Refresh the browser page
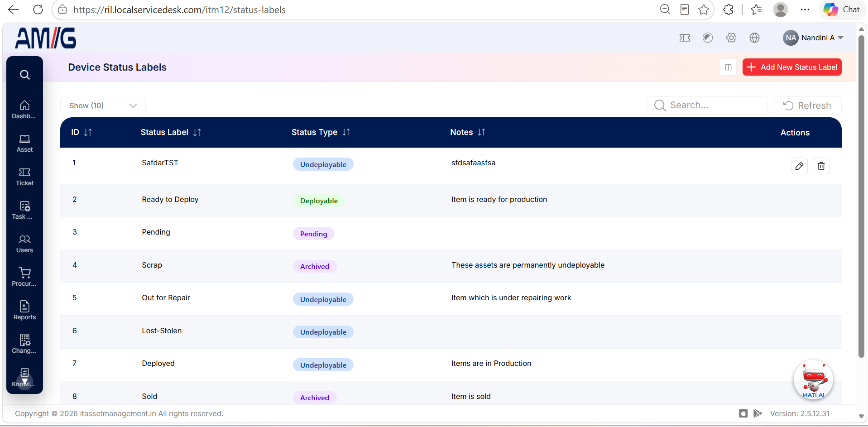The width and height of the screenshot is (868, 427). [38, 10]
